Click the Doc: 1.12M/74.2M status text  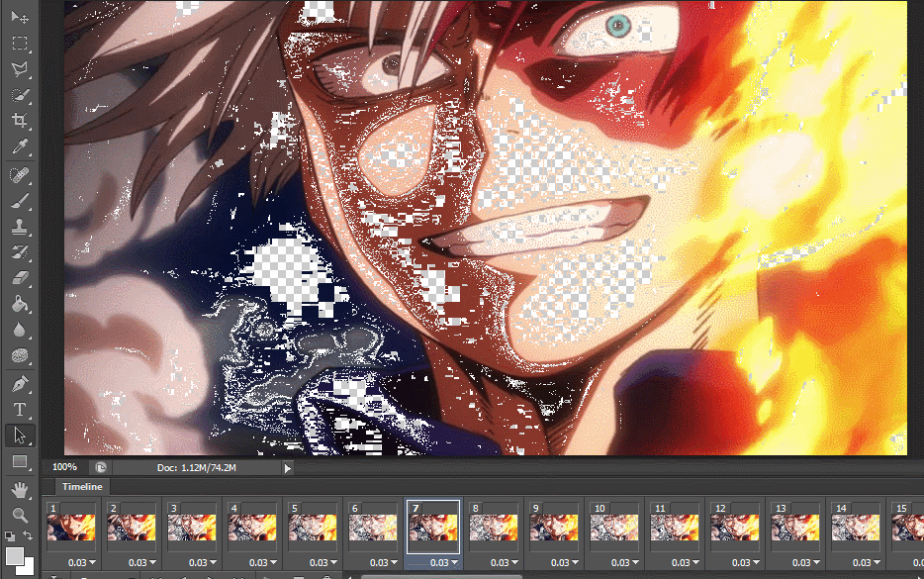(x=197, y=467)
